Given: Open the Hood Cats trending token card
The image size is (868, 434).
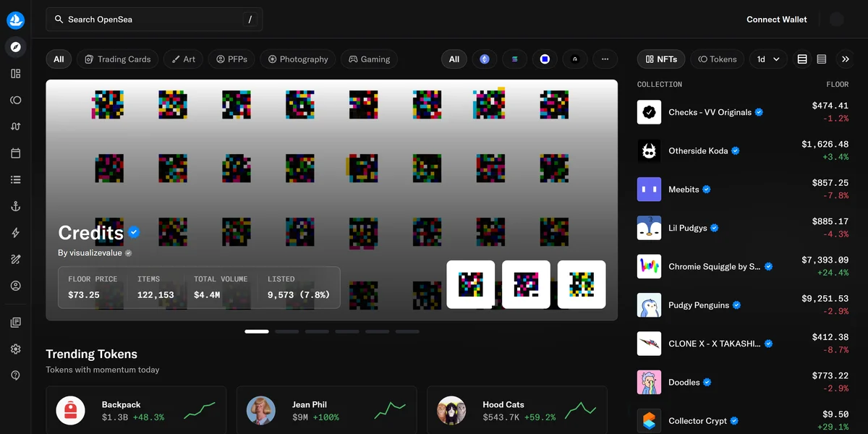Looking at the screenshot, I should pyautogui.click(x=516, y=410).
